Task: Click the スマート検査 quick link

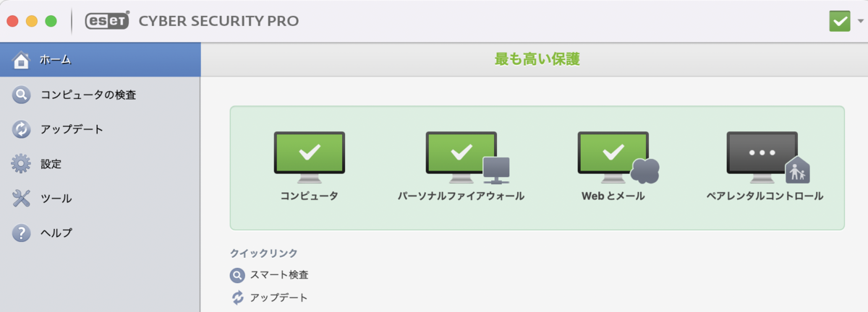Action: click(279, 275)
